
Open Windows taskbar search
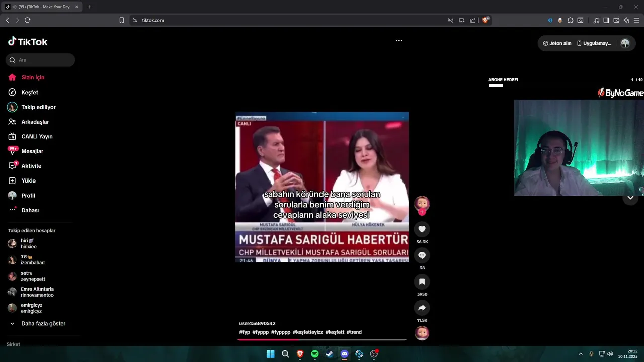[285, 354]
